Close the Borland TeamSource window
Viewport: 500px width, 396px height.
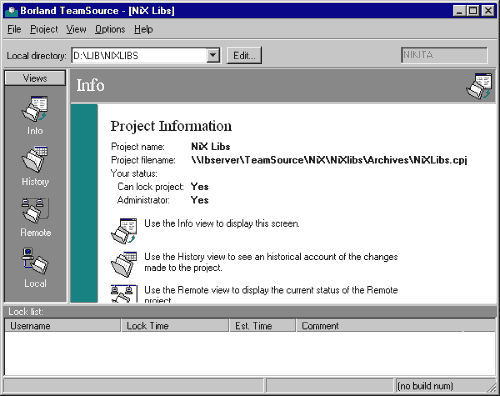tap(488, 11)
